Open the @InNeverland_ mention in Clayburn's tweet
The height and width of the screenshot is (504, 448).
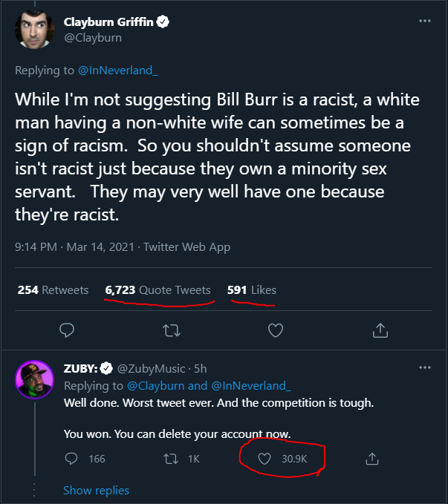tap(118, 71)
